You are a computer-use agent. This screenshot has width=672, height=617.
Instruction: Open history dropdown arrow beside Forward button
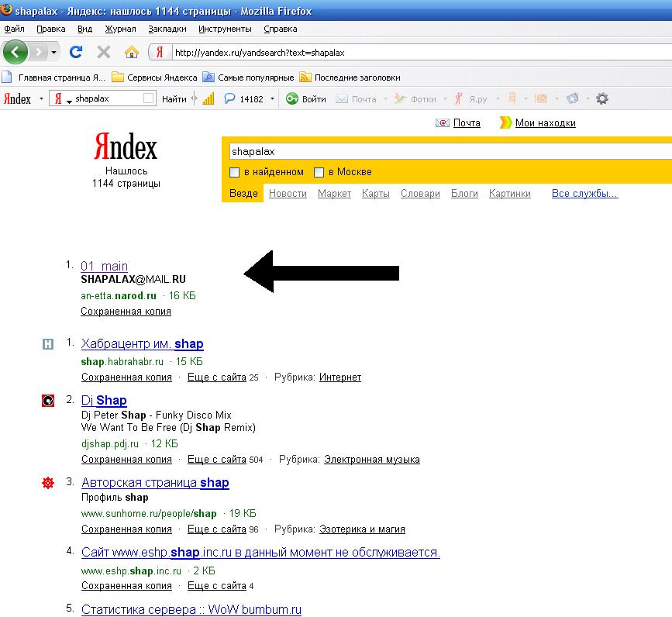[53, 52]
